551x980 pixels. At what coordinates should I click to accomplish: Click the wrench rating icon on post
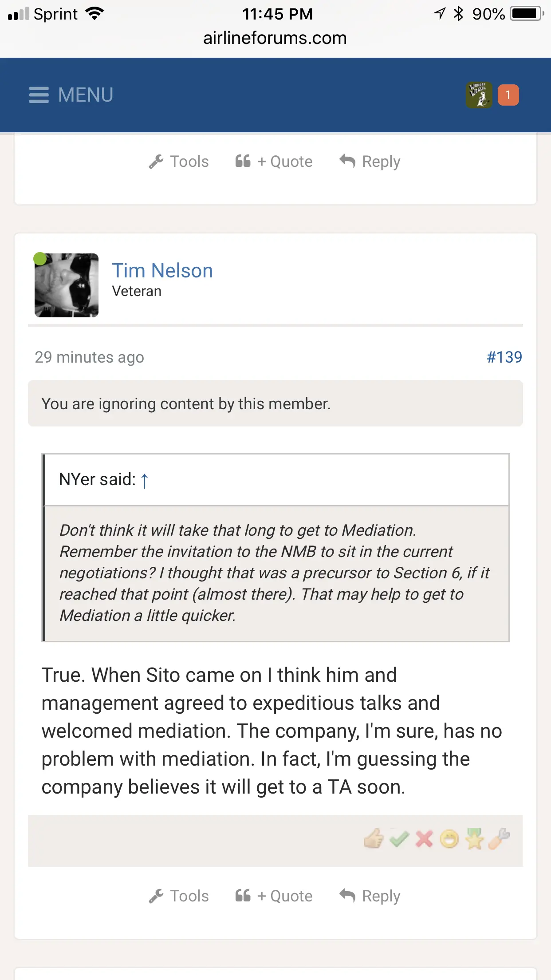(x=499, y=838)
